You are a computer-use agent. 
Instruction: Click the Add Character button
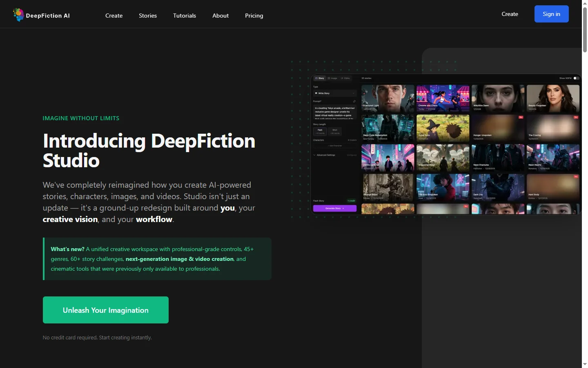tap(335, 146)
